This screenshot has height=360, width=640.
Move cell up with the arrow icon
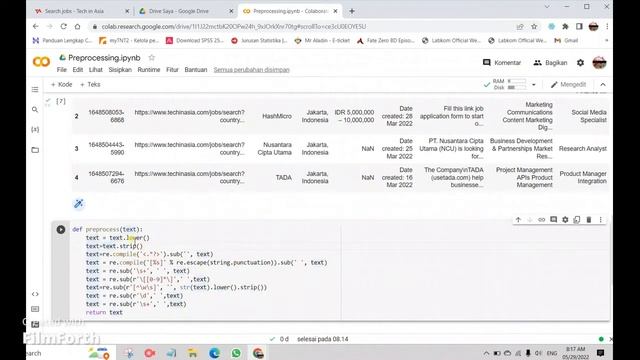[x=518, y=220]
